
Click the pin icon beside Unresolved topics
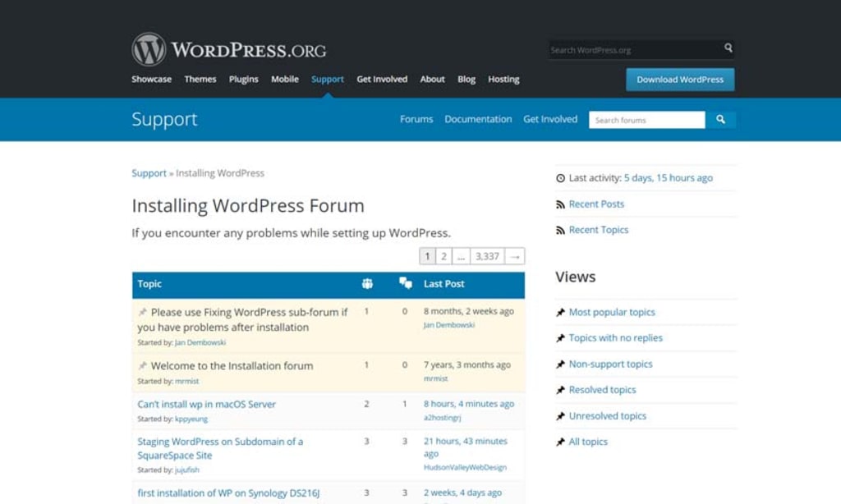click(560, 416)
